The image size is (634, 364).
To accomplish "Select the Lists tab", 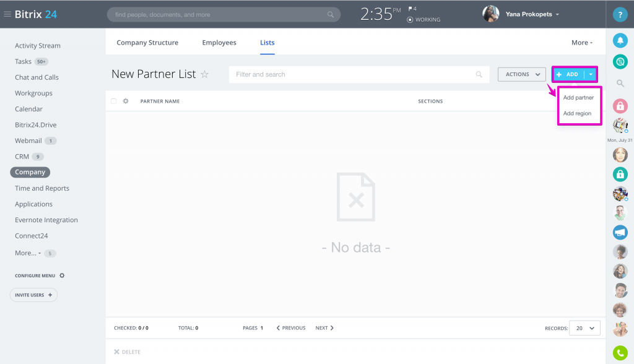I will click(267, 43).
